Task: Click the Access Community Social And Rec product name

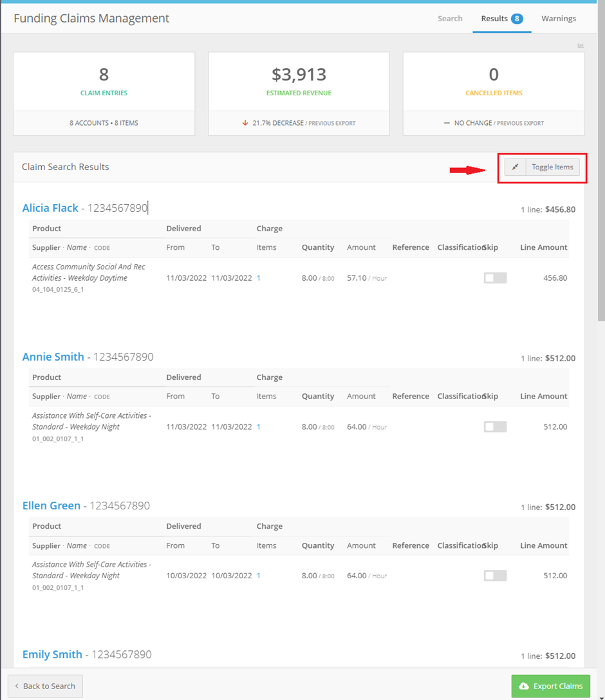Action: point(88,272)
